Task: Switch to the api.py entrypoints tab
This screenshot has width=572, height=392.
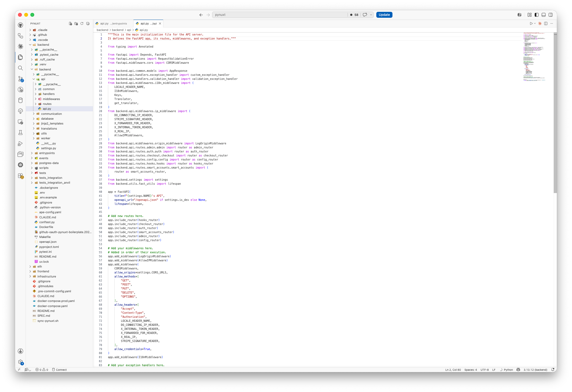Action: coord(113,24)
